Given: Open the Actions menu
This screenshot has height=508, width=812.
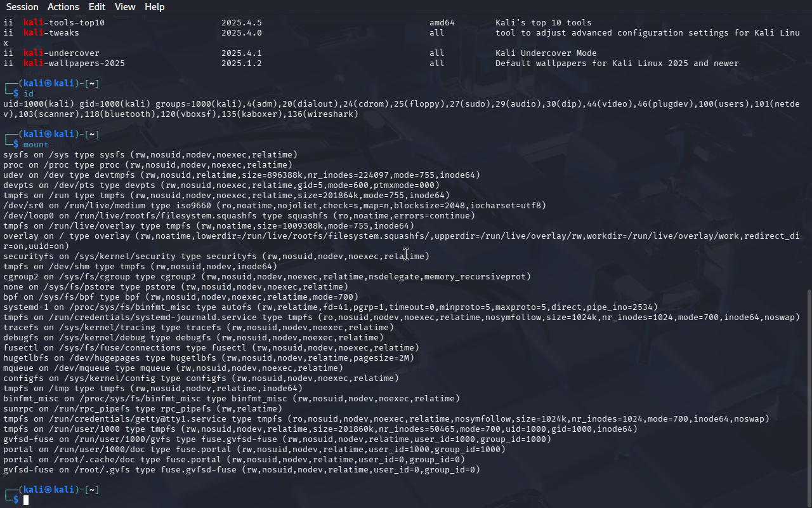Looking at the screenshot, I should (x=63, y=7).
